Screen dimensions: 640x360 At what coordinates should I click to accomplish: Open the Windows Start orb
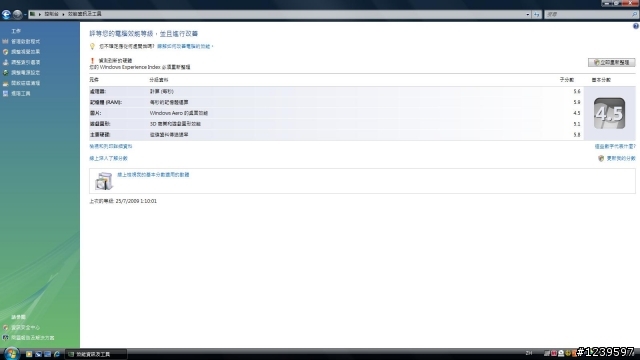coord(11,353)
